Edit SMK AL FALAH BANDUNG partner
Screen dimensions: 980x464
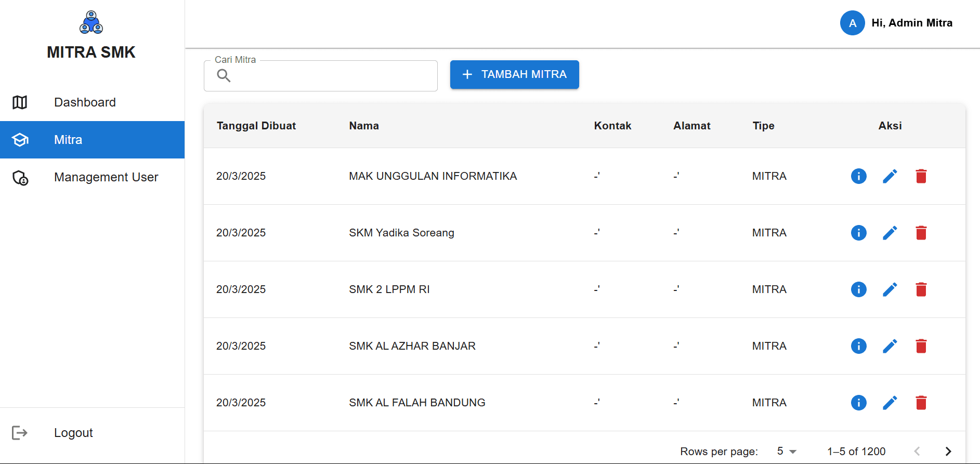point(890,403)
